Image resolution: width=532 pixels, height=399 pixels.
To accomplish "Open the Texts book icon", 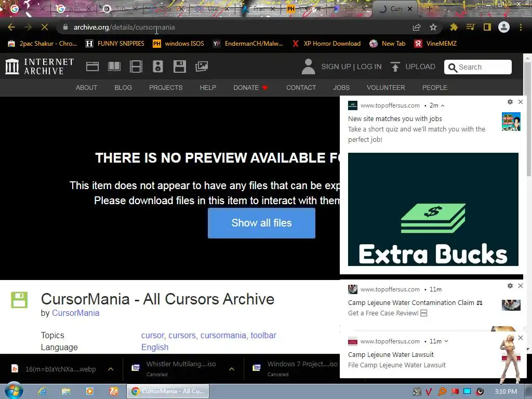I will tap(114, 66).
